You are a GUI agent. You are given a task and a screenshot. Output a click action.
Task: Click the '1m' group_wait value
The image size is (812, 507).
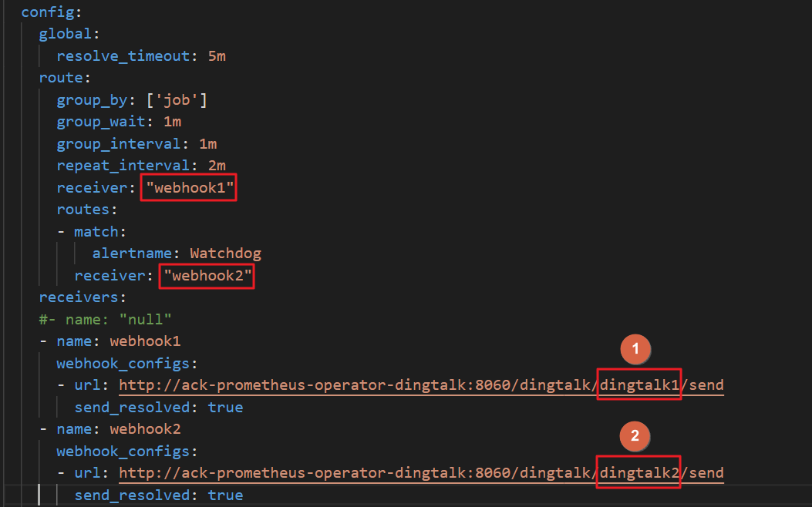pyautogui.click(x=173, y=122)
